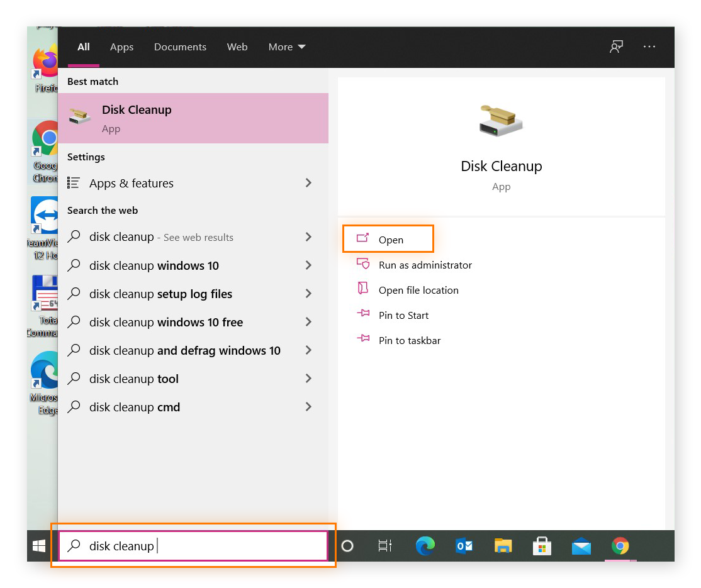The width and height of the screenshot is (701, 588).
Task: Switch to the Documents search tab
Action: click(x=180, y=47)
